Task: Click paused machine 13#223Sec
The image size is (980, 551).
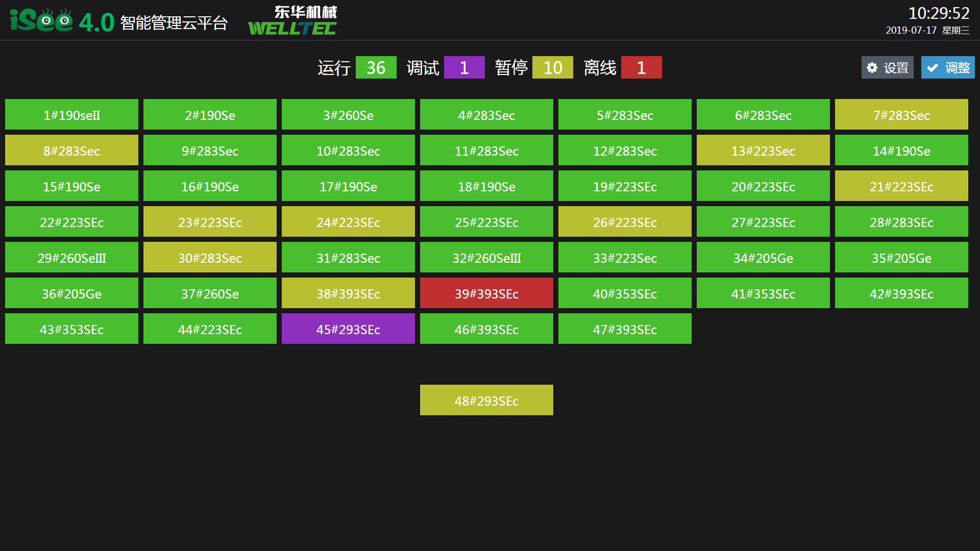Action: click(763, 151)
